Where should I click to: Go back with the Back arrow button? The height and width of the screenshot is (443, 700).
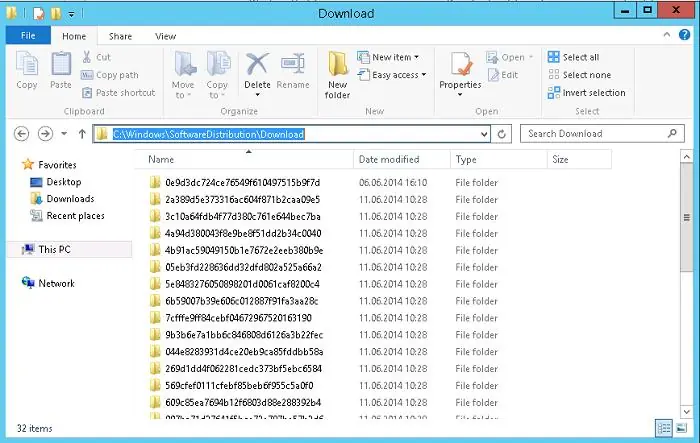coord(21,134)
